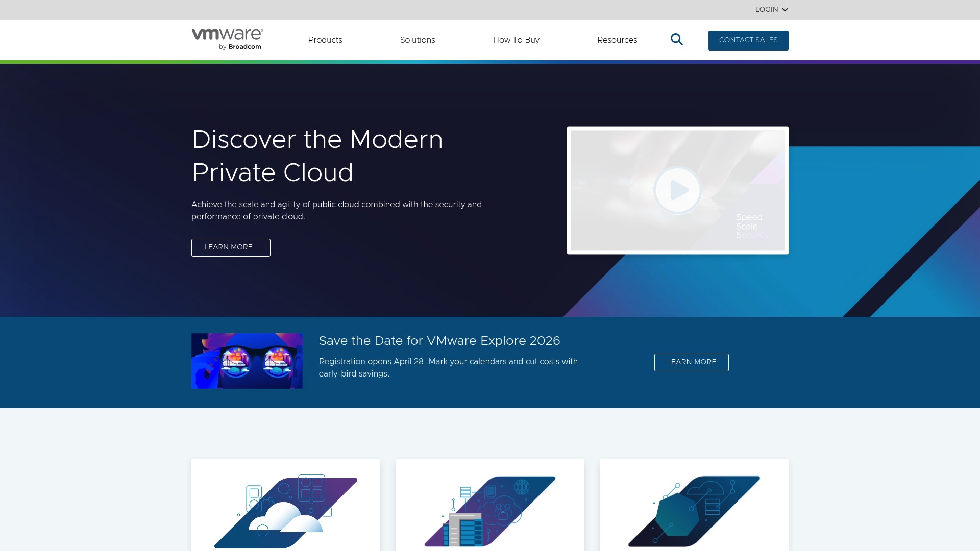Open the Solutions menu
This screenshot has height=551, width=980.
pyautogui.click(x=417, y=40)
